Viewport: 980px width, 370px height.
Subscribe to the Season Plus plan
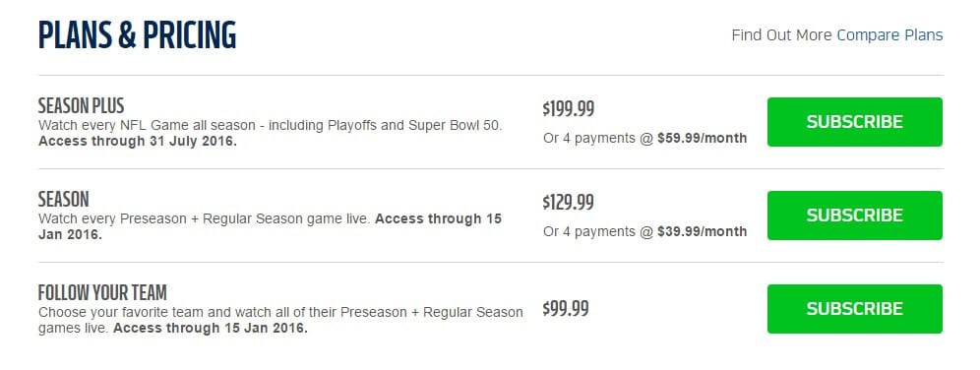point(854,122)
